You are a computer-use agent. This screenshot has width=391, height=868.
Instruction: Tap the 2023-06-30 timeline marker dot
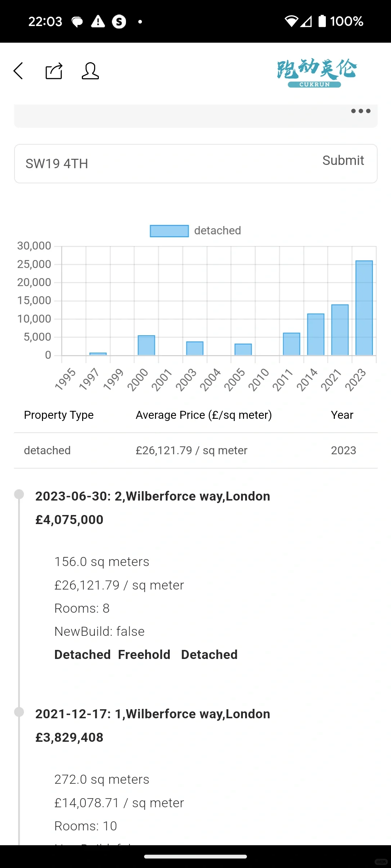click(19, 494)
